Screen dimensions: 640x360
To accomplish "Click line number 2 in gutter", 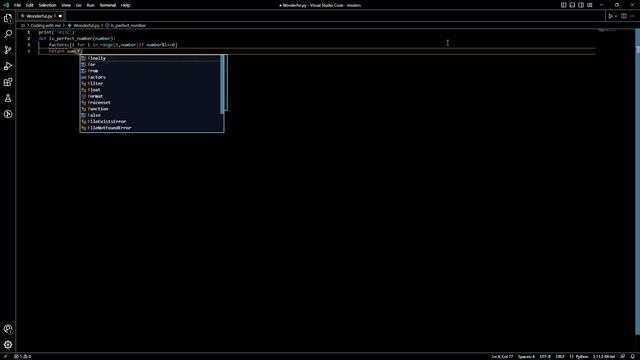I will tap(29, 38).
